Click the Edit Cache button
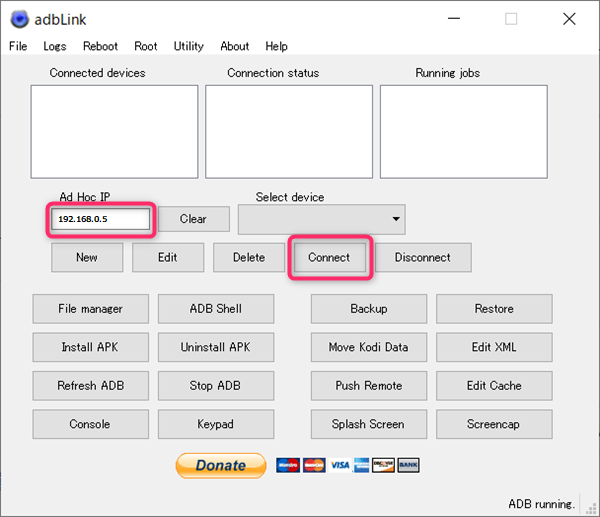 [x=494, y=386]
